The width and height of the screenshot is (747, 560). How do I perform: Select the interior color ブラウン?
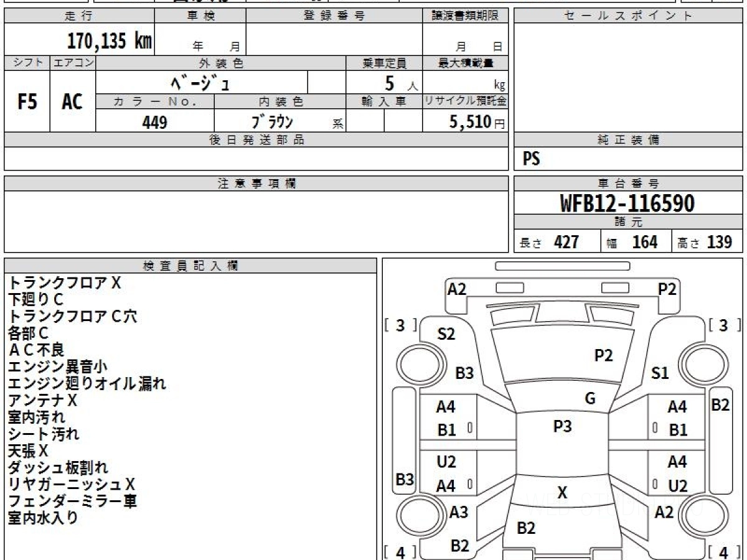(x=272, y=122)
